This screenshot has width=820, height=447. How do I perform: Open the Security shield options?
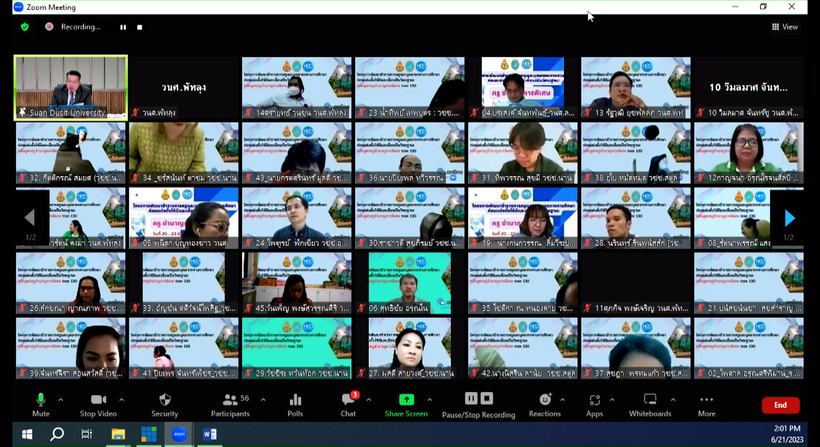(x=164, y=402)
